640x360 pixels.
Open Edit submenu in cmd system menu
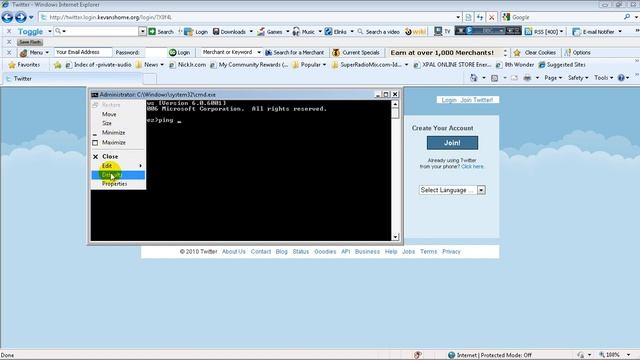(x=118, y=166)
